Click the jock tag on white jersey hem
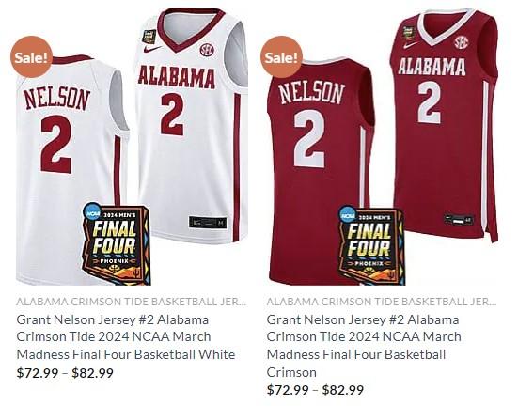This screenshot has width=518, height=420. (208, 222)
